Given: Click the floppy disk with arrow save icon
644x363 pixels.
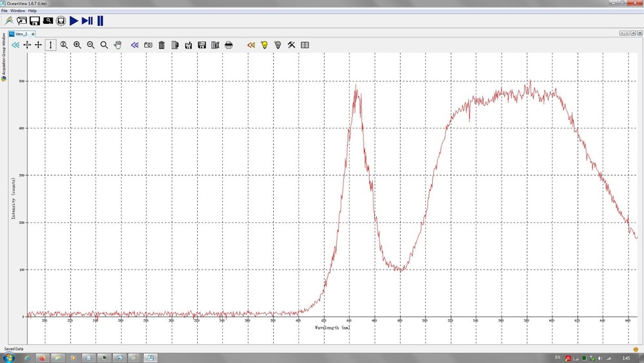Looking at the screenshot, I should click(x=189, y=44).
